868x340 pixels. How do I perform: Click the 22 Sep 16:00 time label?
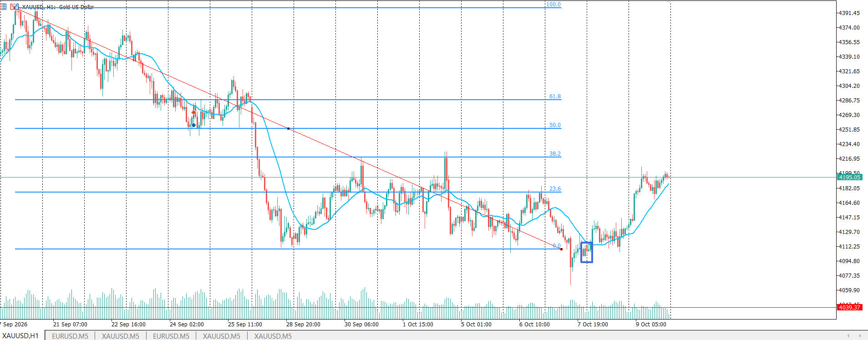128,325
